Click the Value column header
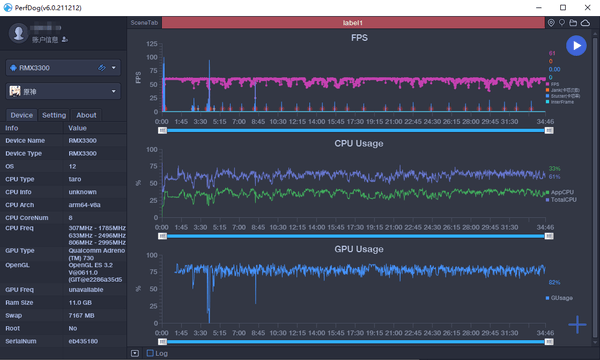Viewport: 600px width, 360px height. coord(77,128)
